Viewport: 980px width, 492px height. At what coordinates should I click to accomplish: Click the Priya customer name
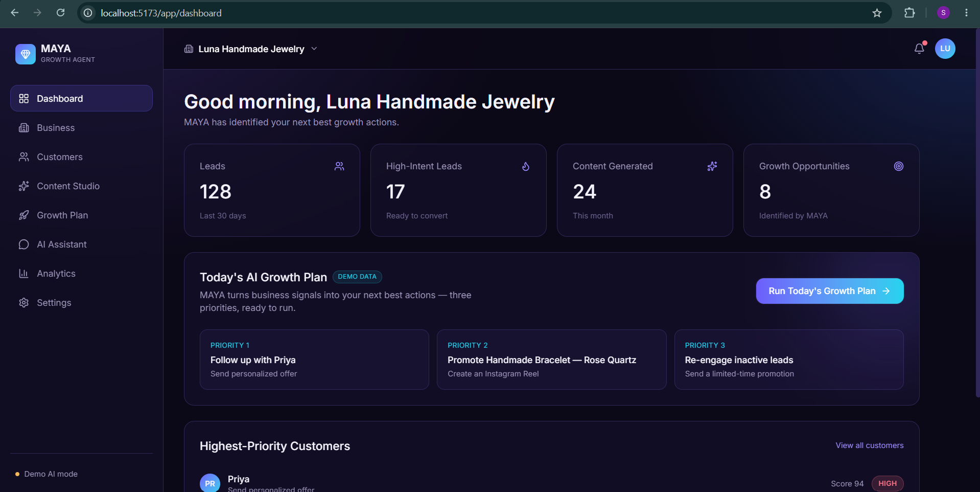[x=239, y=479]
